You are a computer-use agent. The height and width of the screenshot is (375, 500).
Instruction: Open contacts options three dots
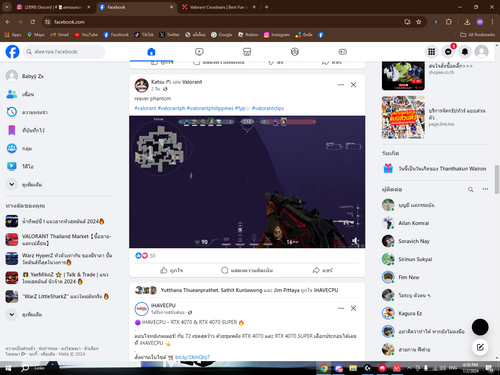coord(485,189)
